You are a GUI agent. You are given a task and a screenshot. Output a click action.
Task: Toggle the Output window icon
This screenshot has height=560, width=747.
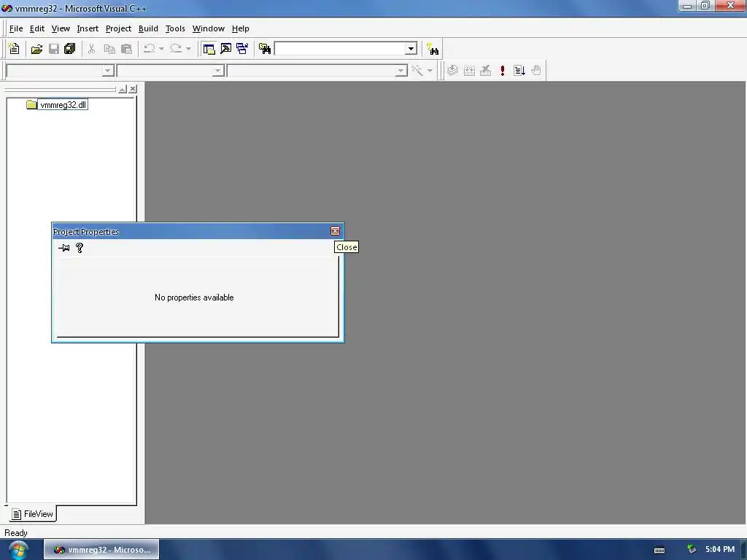point(226,49)
